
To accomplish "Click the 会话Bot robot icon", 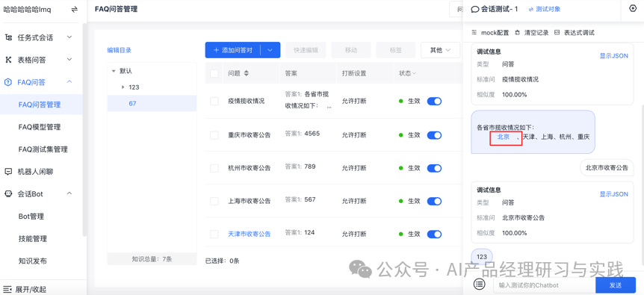I will click(8, 193).
